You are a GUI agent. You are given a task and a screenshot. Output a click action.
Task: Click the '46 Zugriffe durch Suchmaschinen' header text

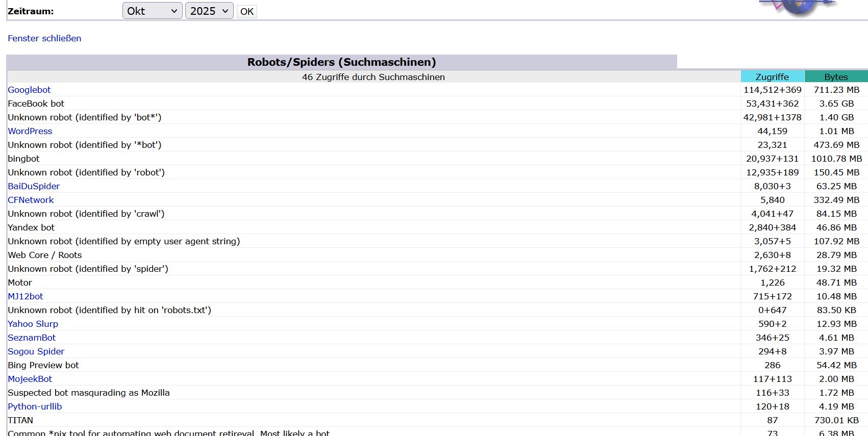(373, 77)
